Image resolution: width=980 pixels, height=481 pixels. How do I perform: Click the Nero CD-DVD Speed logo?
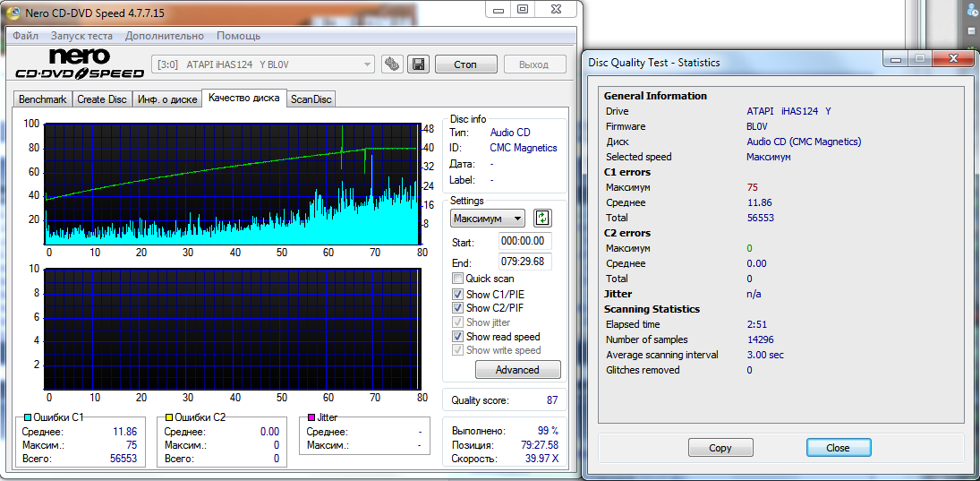(80, 64)
